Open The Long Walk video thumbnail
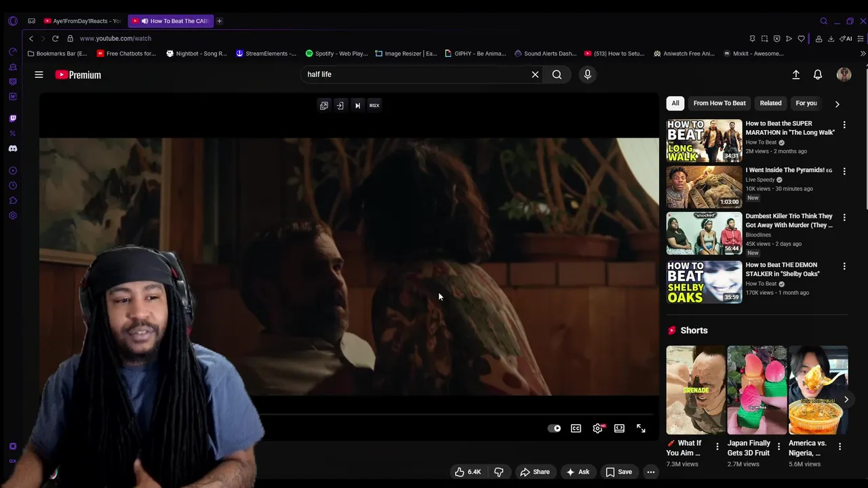This screenshot has width=868, height=488. coord(704,141)
